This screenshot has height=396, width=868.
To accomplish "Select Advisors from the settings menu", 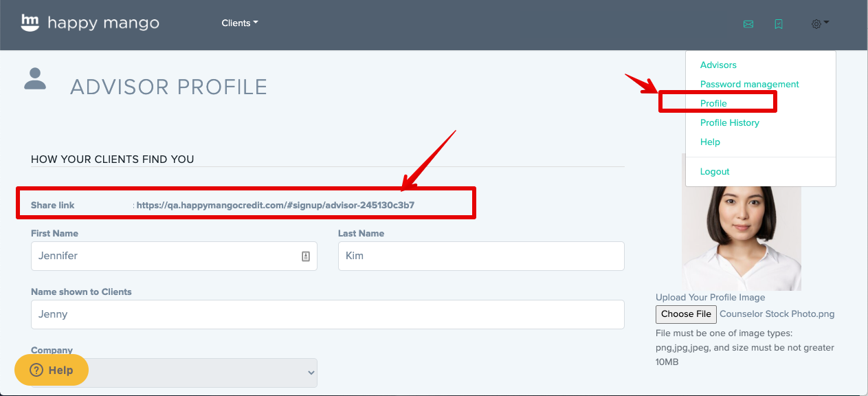I will (x=718, y=65).
